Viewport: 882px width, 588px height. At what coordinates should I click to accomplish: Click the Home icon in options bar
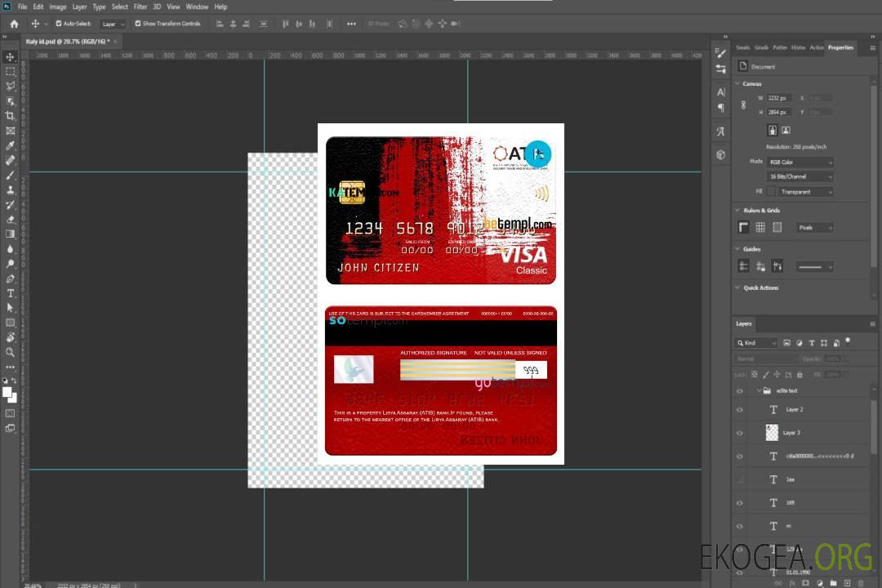[x=14, y=24]
